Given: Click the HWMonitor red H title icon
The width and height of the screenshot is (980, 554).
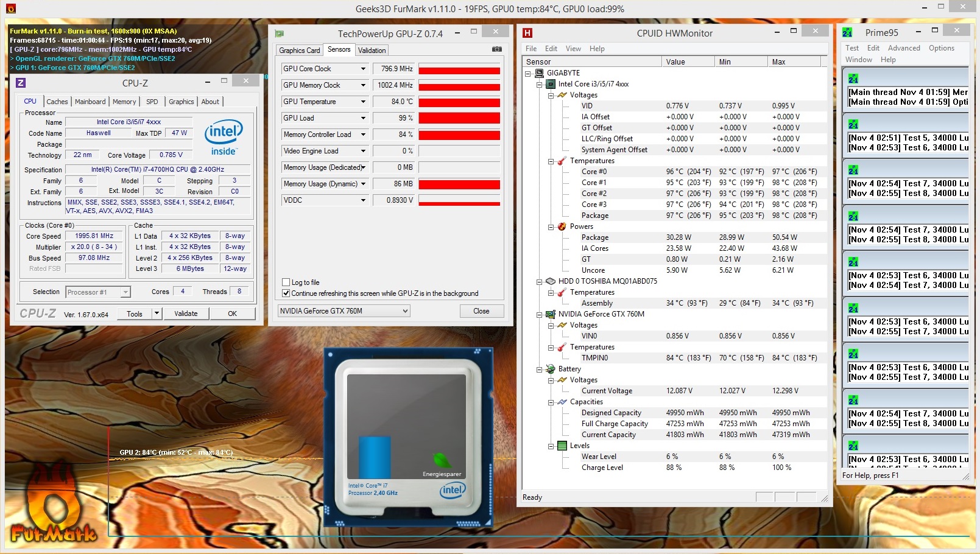Looking at the screenshot, I should (527, 33).
